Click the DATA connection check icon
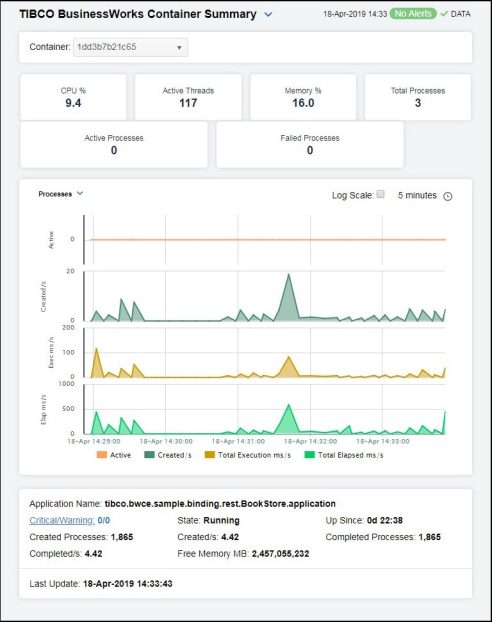This screenshot has height=622, width=492. click(x=444, y=14)
